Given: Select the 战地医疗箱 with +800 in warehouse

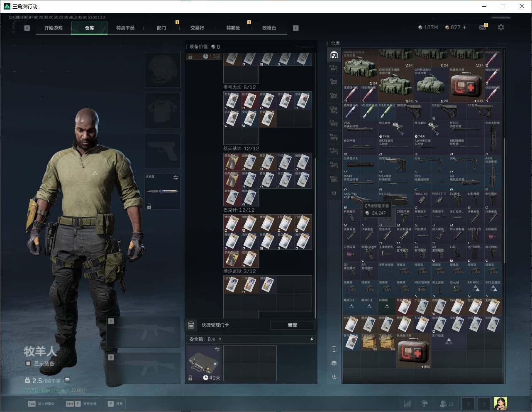Looking at the screenshot, I should (414, 350).
